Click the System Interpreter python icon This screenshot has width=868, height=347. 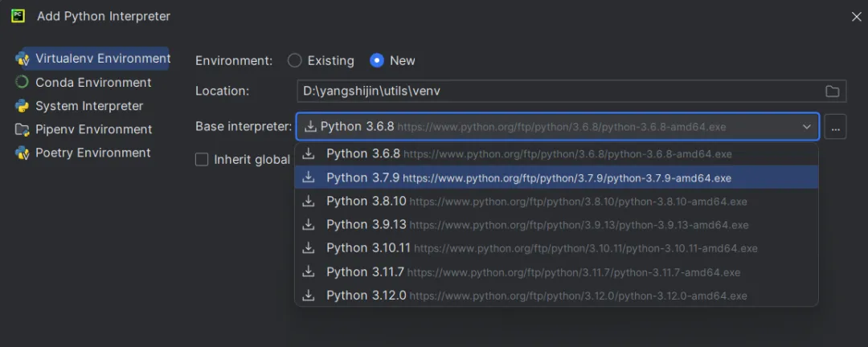(23, 106)
